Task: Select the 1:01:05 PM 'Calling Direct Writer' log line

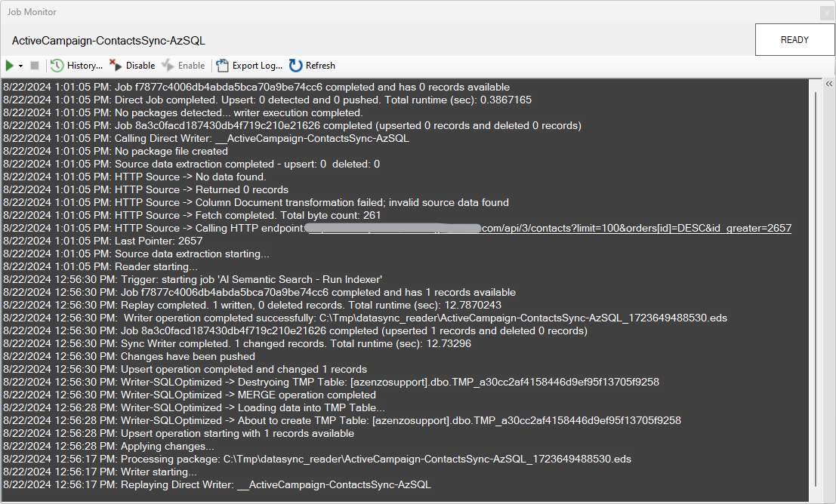Action: coord(206,139)
